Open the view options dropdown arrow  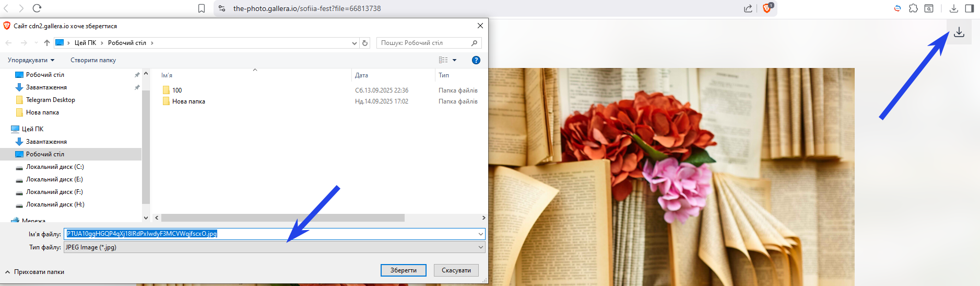click(x=454, y=60)
